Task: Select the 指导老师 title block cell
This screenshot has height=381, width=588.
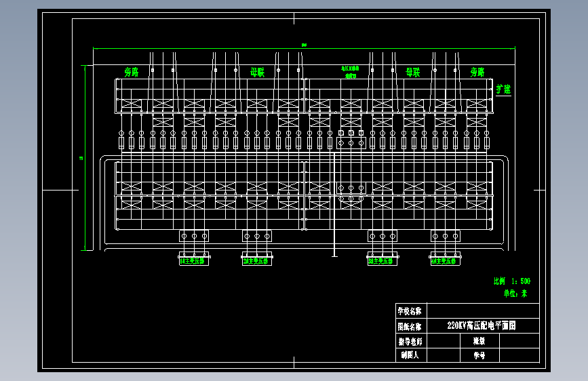Action: click(412, 341)
